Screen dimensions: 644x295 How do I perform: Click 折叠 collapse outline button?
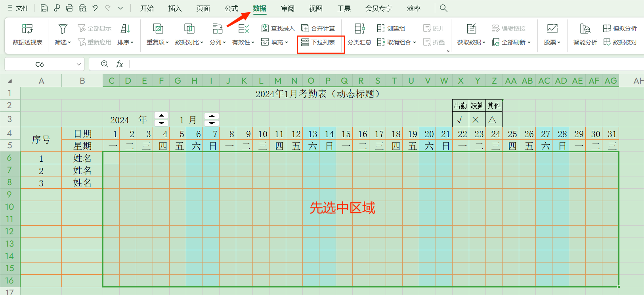click(x=434, y=42)
